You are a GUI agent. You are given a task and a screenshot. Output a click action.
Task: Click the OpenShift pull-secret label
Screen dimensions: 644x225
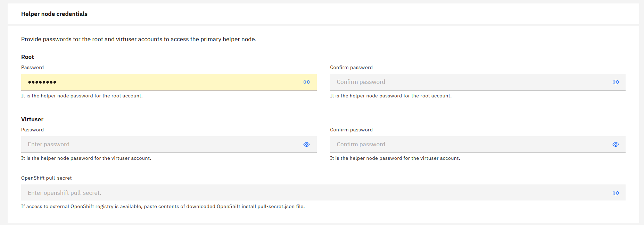pos(47,178)
